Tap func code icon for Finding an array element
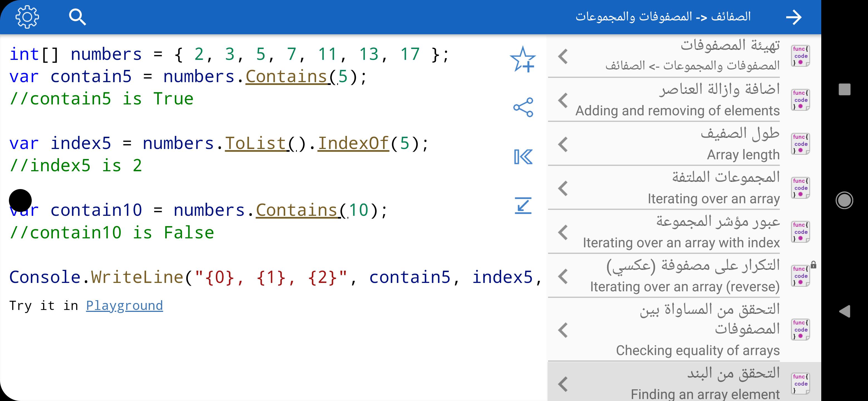 [x=800, y=384]
